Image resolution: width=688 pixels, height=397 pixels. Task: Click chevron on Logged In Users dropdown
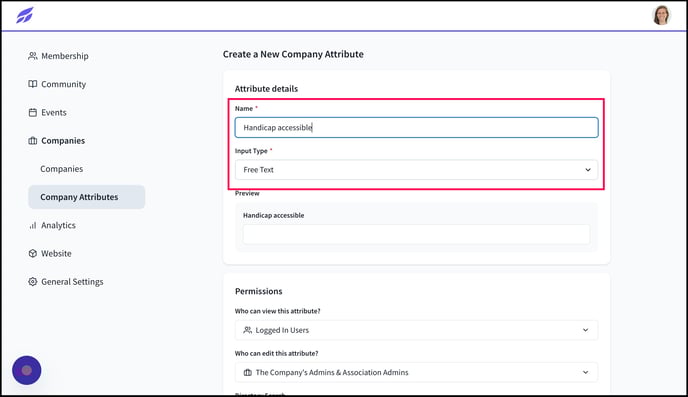[x=585, y=330]
